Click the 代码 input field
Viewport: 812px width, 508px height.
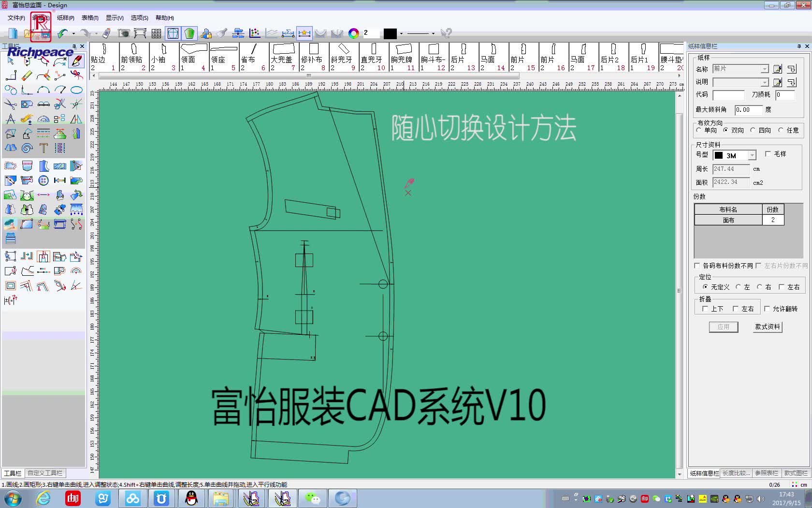tap(729, 95)
